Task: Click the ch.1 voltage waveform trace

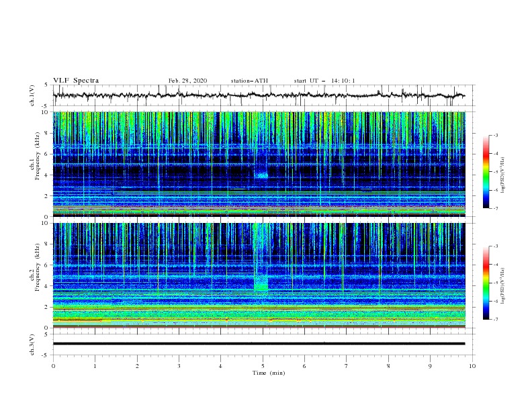Action: pyautogui.click(x=259, y=95)
